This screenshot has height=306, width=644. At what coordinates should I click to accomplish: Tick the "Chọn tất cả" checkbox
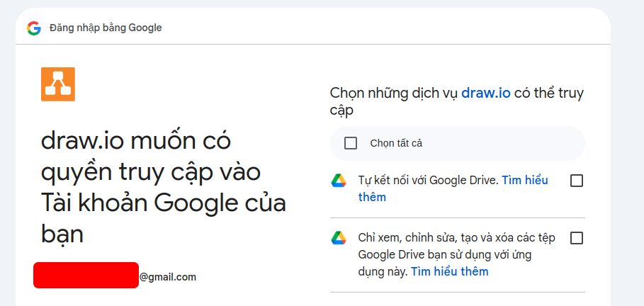click(x=351, y=143)
